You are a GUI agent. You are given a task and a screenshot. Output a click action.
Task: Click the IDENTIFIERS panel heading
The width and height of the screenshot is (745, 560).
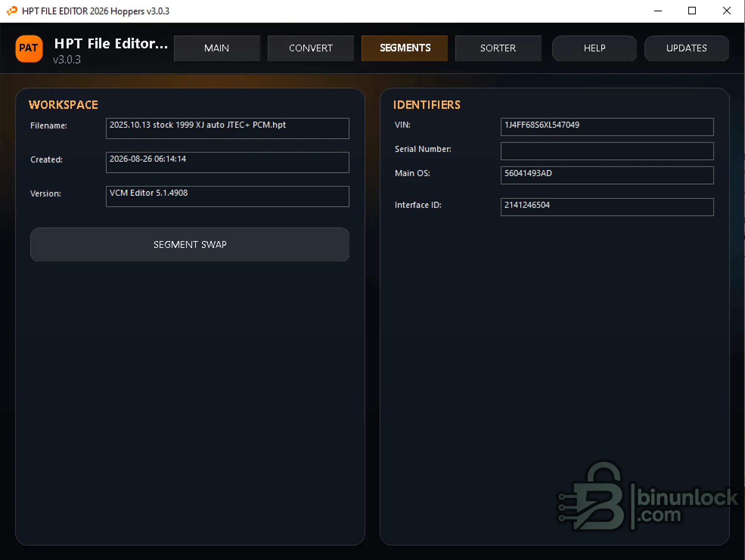pos(427,105)
